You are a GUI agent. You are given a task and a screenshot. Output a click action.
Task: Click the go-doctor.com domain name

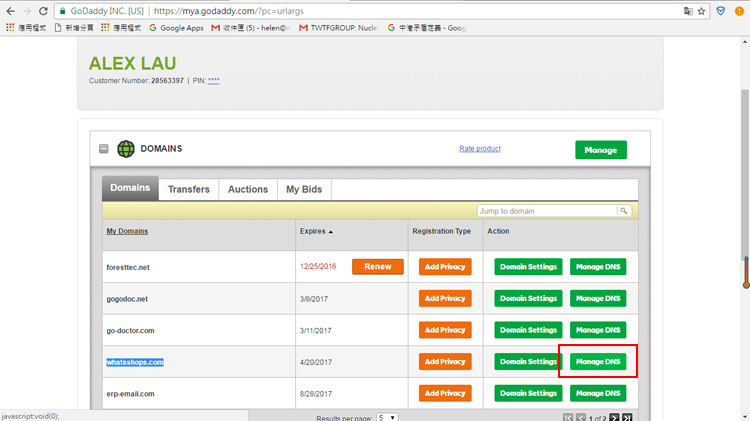pyautogui.click(x=130, y=331)
